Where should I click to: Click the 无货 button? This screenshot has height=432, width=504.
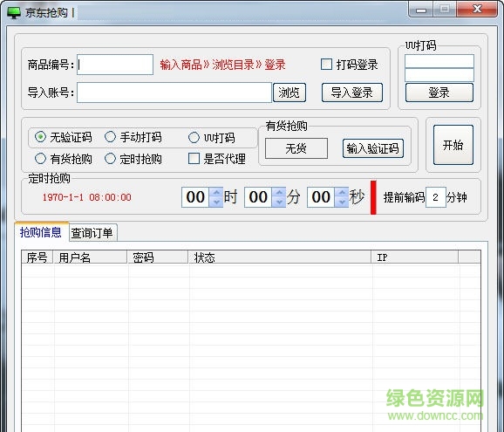point(296,148)
